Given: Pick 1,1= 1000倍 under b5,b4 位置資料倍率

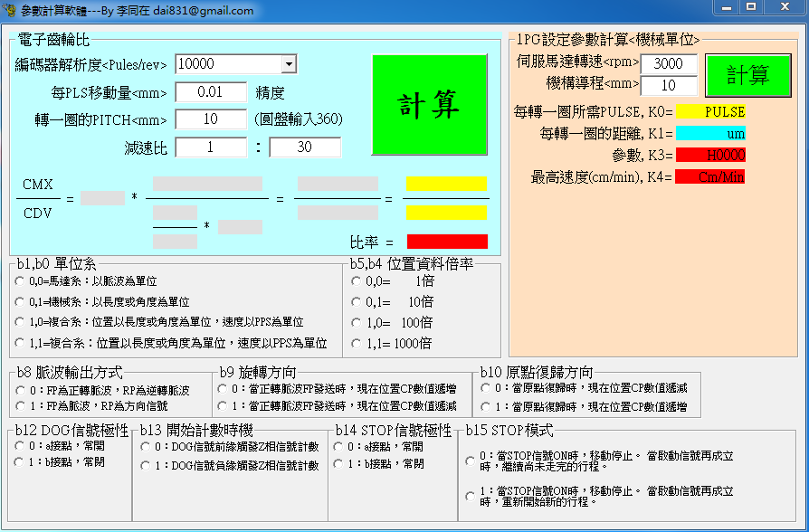Looking at the screenshot, I should click(357, 343).
